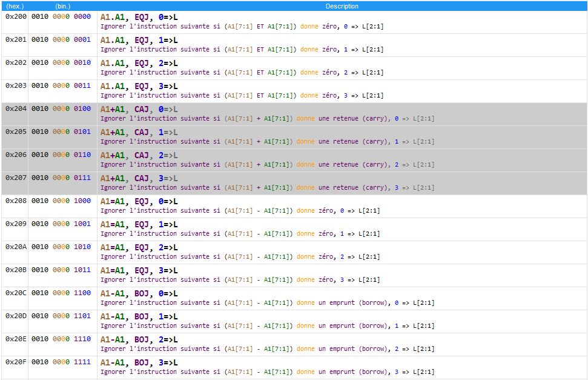Image resolution: width=588 pixels, height=380 pixels.
Task: Select hex address 0x20D
Action: pyautogui.click(x=16, y=316)
